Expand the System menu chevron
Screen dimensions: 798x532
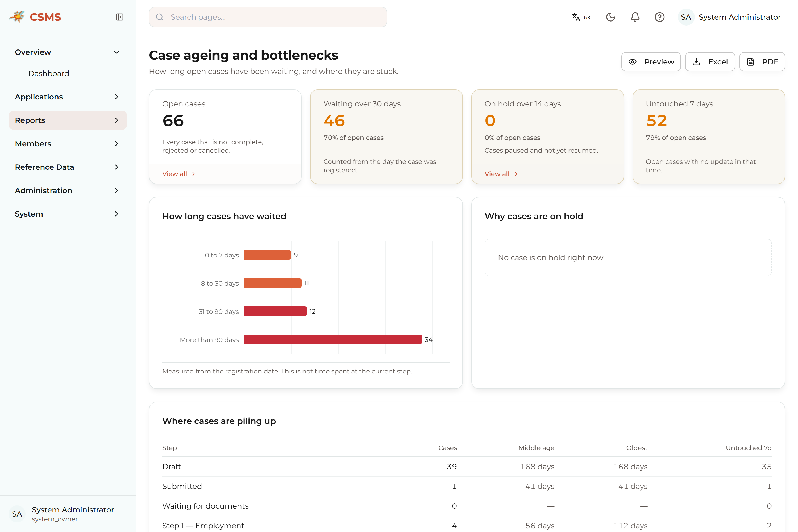117,214
